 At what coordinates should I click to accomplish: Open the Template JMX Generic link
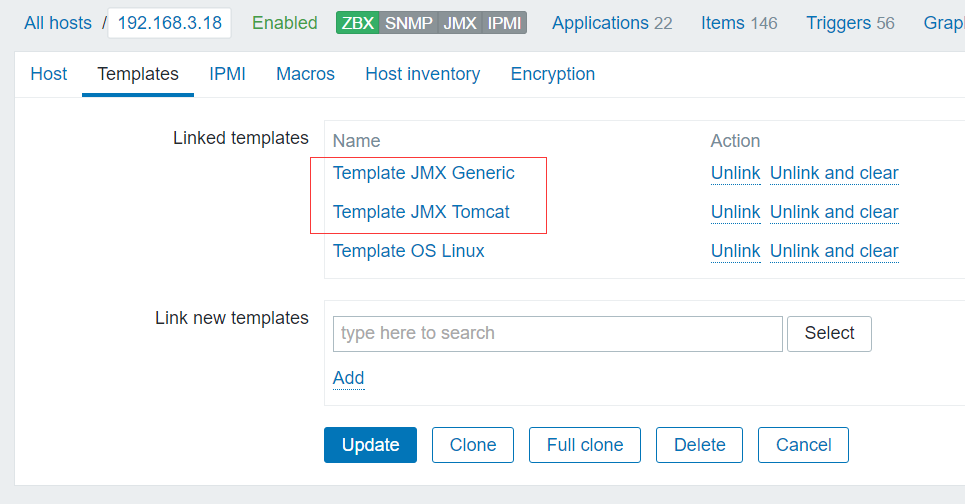click(423, 173)
